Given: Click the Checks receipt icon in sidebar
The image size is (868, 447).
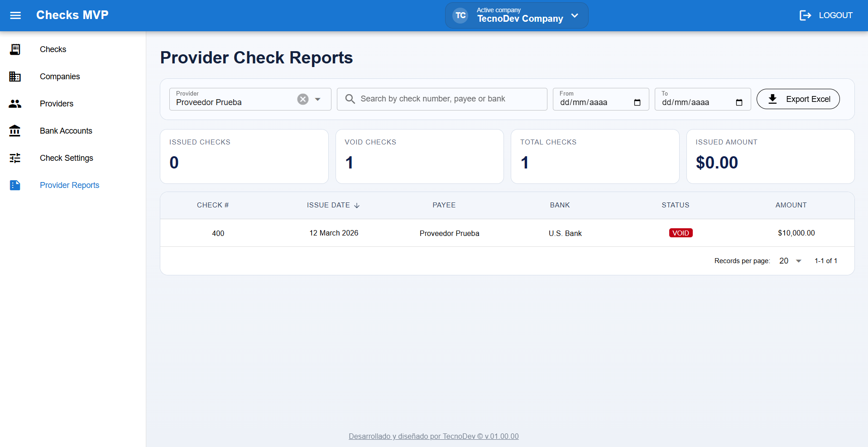Looking at the screenshot, I should tap(15, 49).
